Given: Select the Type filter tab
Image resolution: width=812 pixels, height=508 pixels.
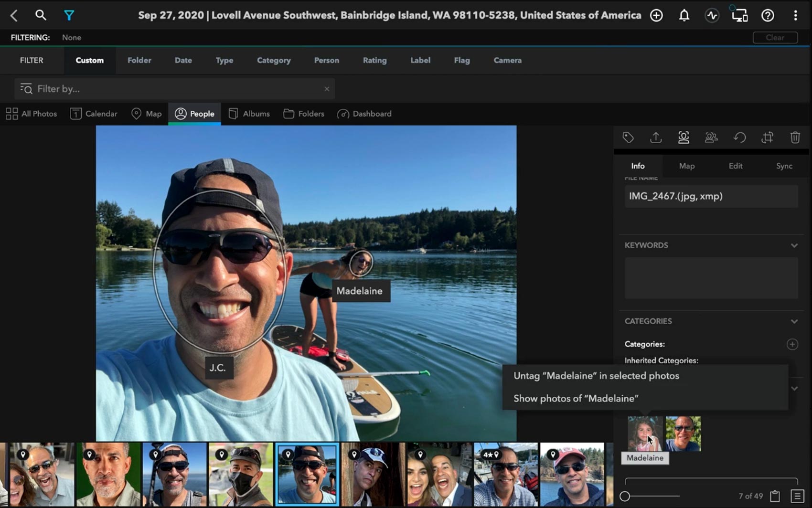Looking at the screenshot, I should (x=224, y=60).
